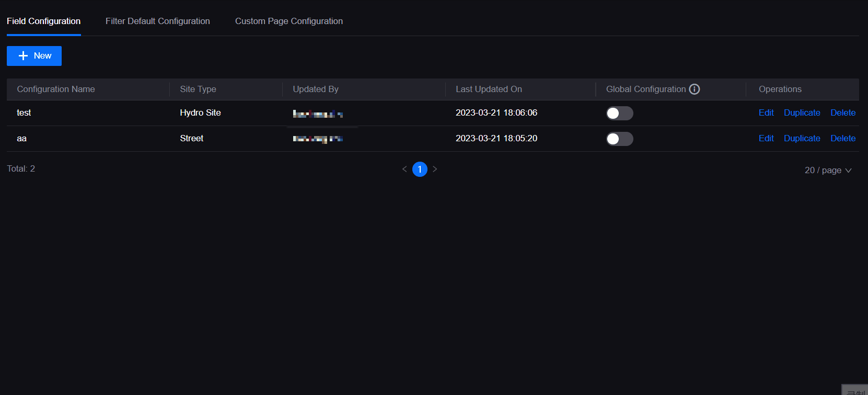The width and height of the screenshot is (868, 395).
Task: Edit the test configuration
Action: 766,113
